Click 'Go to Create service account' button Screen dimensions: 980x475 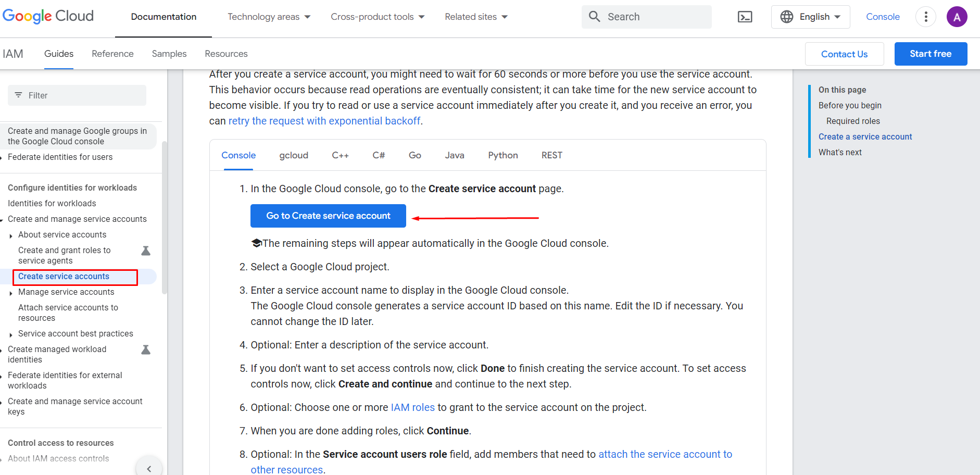click(x=328, y=215)
